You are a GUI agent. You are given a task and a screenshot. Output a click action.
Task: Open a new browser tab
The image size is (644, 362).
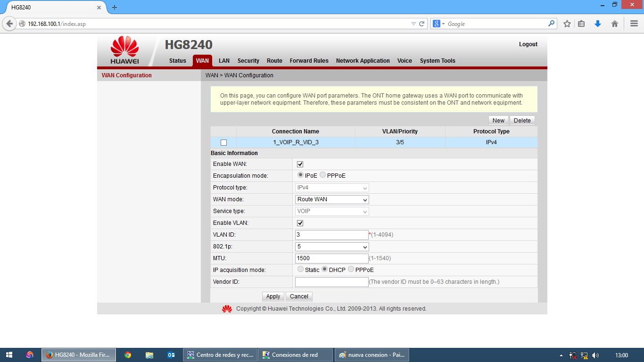point(115,8)
